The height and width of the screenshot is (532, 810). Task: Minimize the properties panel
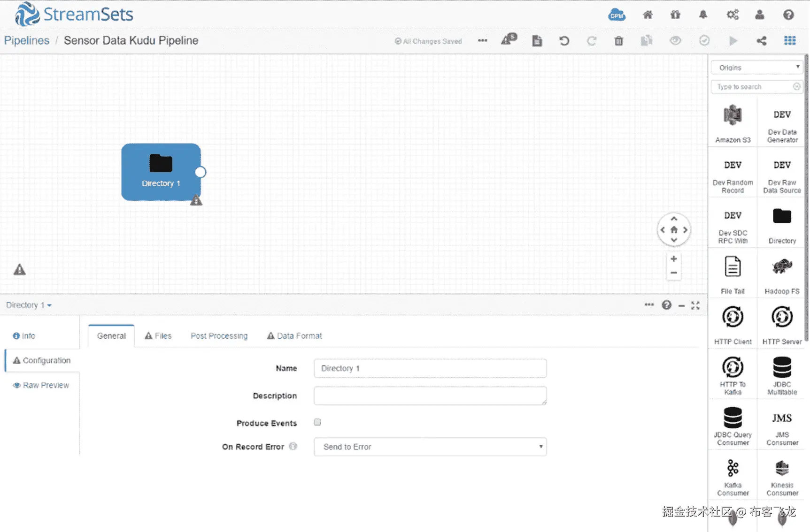point(681,306)
